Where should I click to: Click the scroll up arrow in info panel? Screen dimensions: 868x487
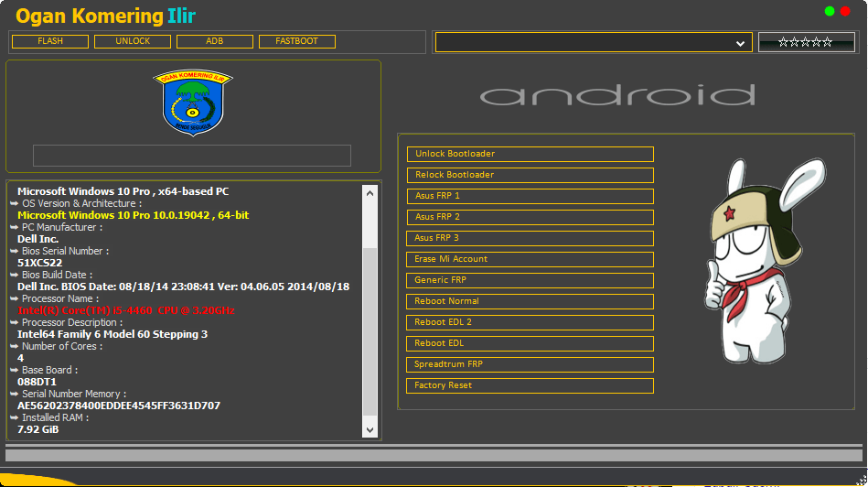370,193
